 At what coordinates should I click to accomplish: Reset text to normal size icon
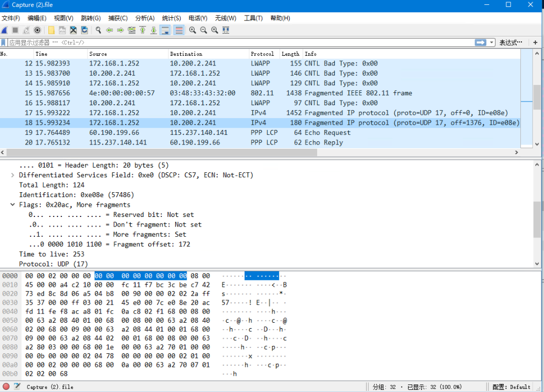pyautogui.click(x=215, y=30)
